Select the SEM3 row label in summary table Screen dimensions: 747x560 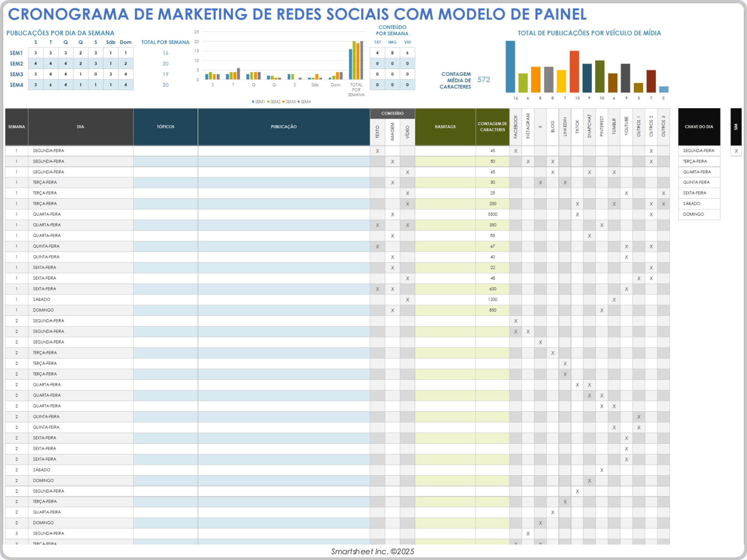tap(16, 74)
